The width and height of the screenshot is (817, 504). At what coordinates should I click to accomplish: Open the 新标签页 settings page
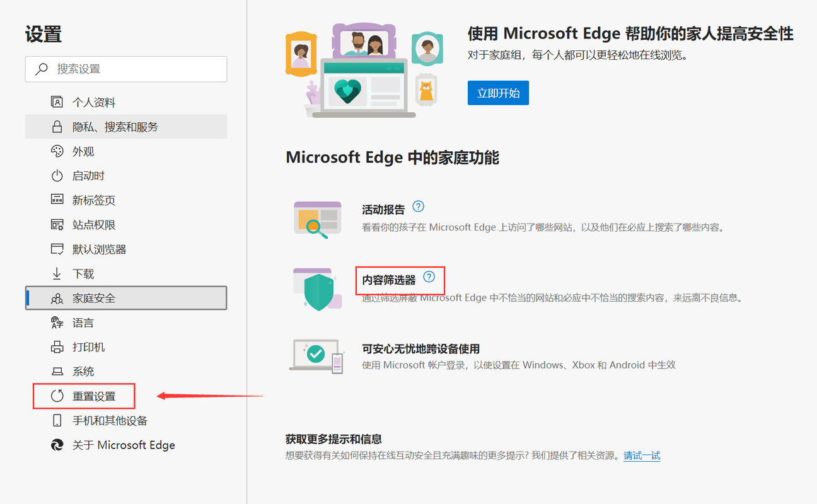93,200
